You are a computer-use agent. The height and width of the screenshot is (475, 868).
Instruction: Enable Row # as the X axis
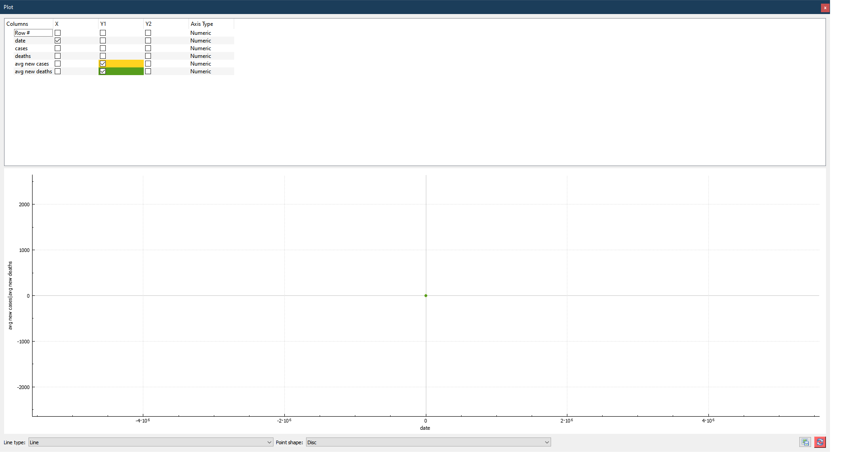[58, 33]
